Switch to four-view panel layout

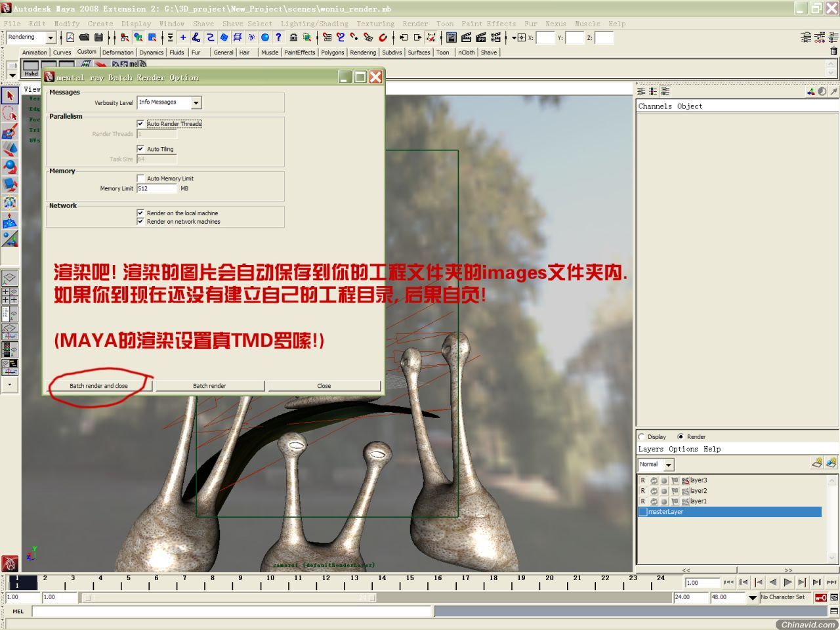click(10, 296)
